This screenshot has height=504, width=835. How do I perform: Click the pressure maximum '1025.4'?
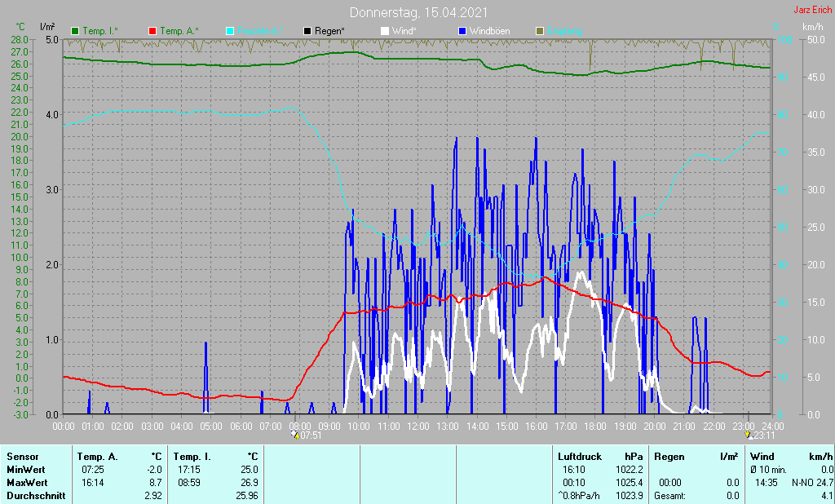pos(629,483)
